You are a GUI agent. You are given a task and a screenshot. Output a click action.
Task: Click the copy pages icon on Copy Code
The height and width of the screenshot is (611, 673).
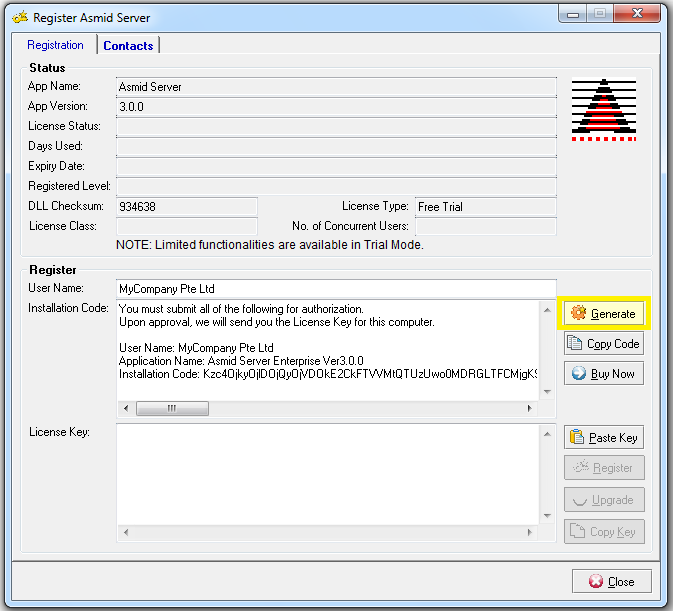point(575,343)
